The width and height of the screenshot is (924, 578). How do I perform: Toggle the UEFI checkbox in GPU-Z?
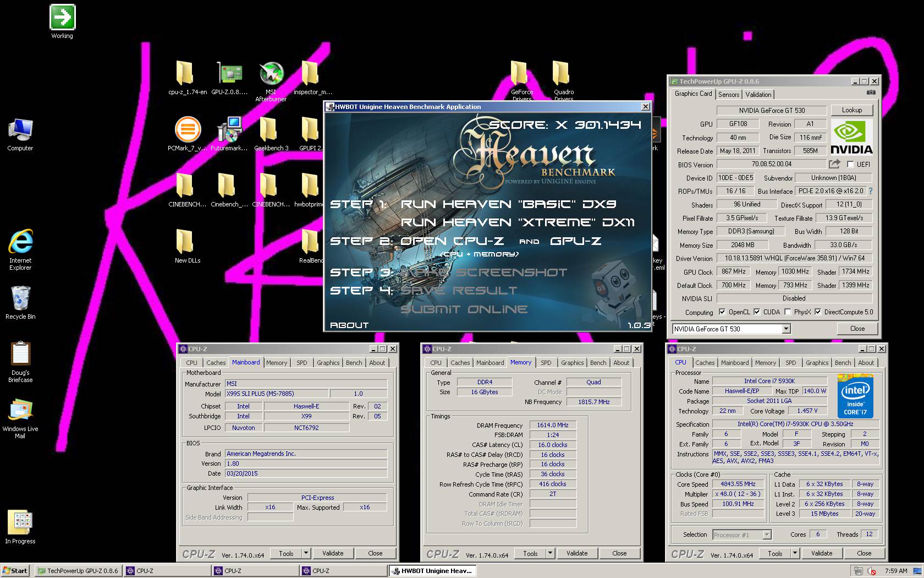coord(850,165)
